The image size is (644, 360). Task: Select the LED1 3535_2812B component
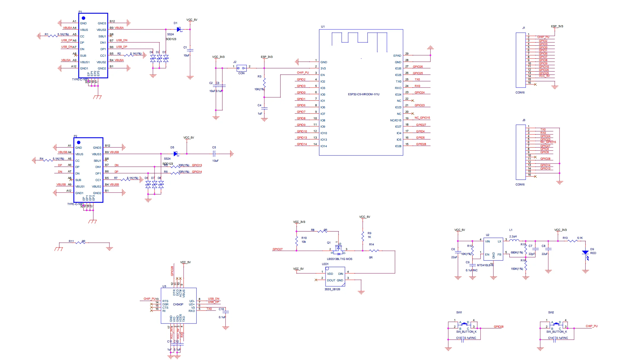coord(335,277)
